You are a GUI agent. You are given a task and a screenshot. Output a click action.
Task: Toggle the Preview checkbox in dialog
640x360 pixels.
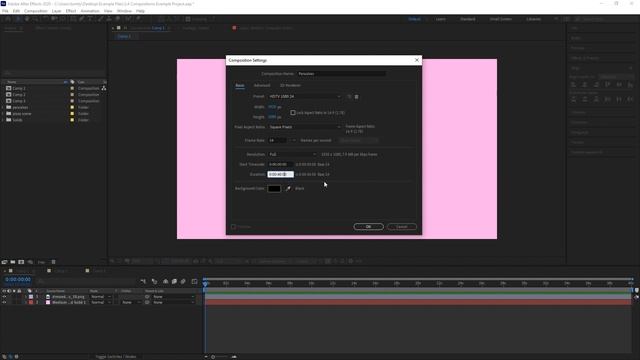point(233,227)
